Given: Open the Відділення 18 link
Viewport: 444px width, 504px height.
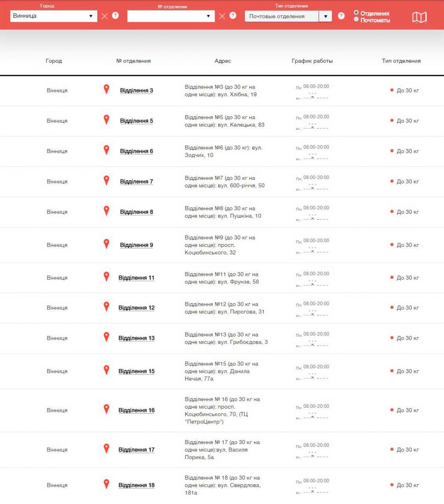Looking at the screenshot, I should (x=137, y=486).
